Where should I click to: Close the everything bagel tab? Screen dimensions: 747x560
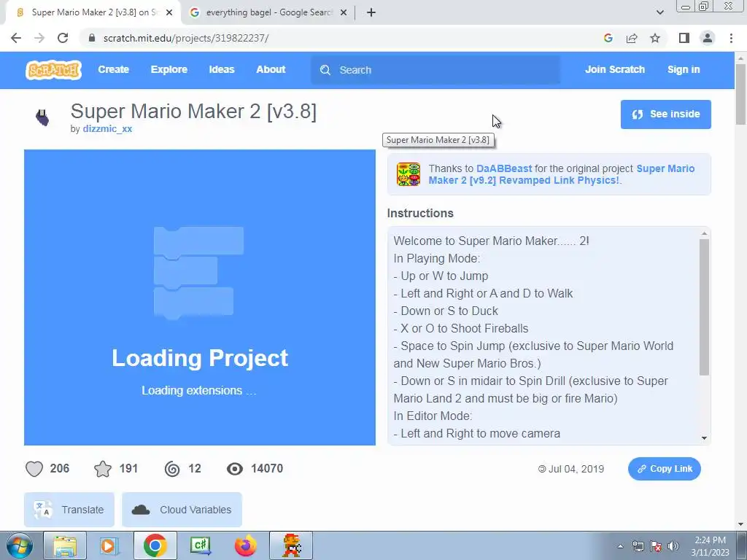coord(344,12)
